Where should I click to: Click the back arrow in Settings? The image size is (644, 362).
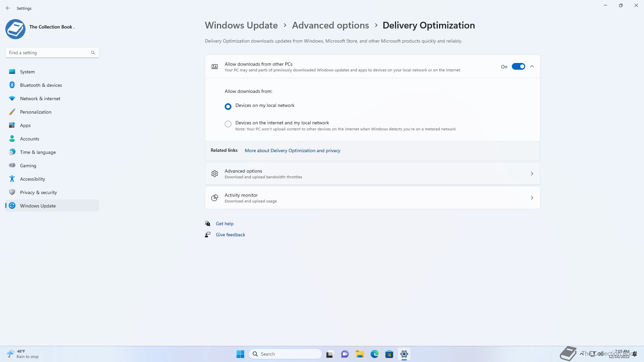click(x=8, y=8)
